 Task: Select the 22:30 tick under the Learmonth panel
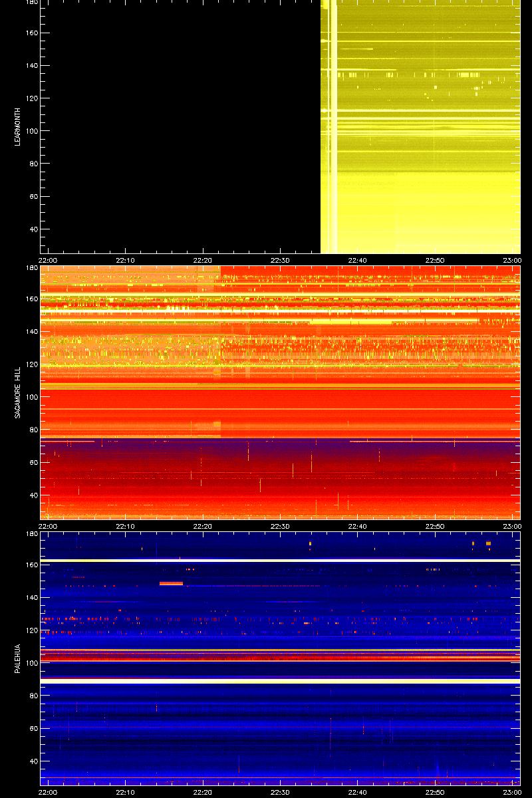pyautogui.click(x=280, y=260)
